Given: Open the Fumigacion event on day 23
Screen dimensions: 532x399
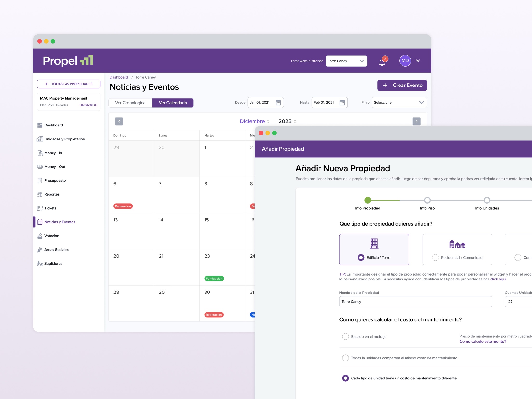Looking at the screenshot, I should pyautogui.click(x=214, y=279).
